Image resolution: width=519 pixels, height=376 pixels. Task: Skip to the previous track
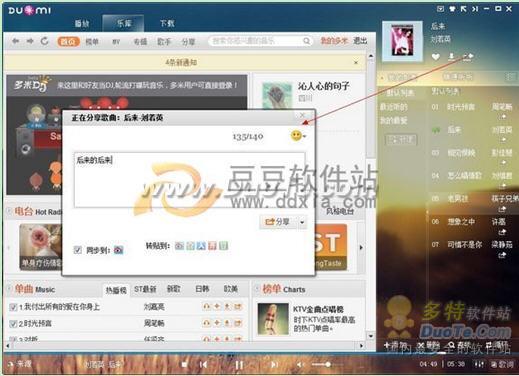pos(203,365)
